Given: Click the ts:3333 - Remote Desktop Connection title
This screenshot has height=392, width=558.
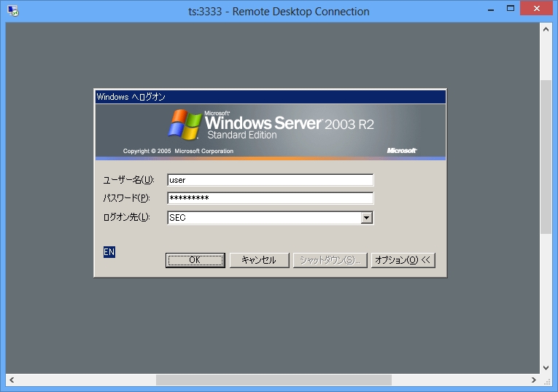Looking at the screenshot, I should tap(279, 12).
